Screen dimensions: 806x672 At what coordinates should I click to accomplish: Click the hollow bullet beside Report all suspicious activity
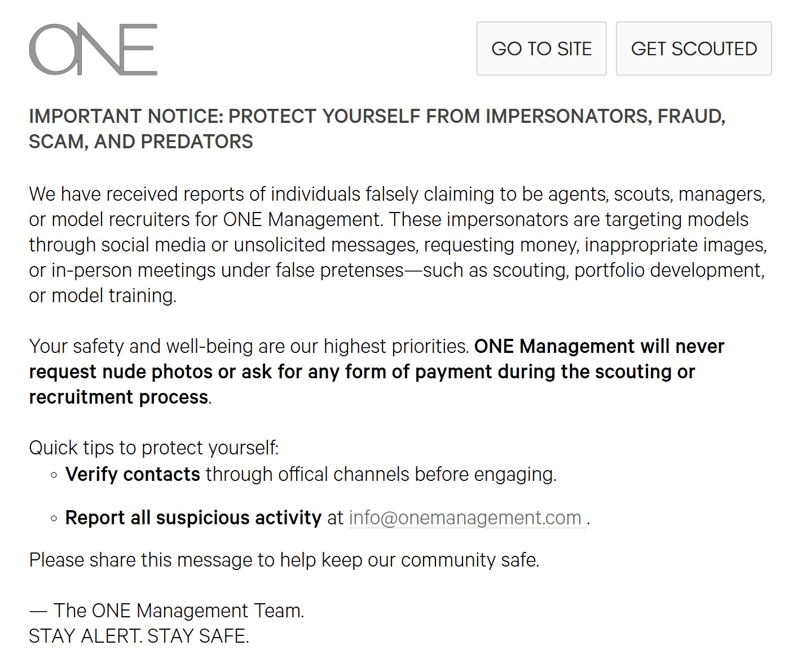pos(54,518)
